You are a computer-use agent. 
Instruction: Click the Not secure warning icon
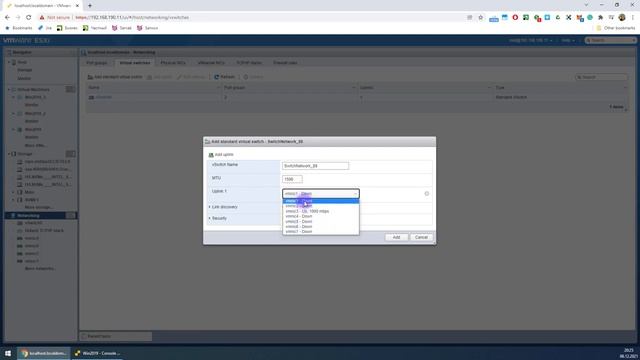pyautogui.click(x=42, y=18)
